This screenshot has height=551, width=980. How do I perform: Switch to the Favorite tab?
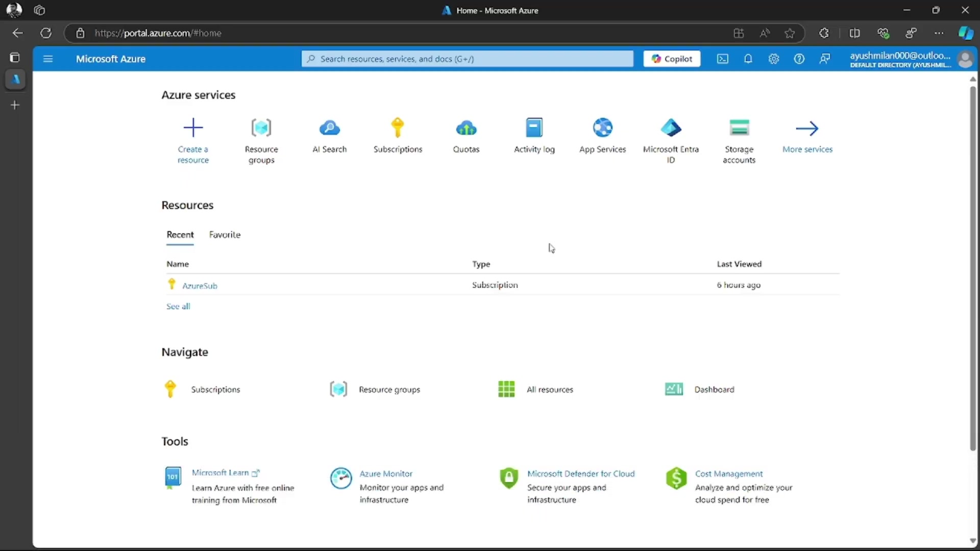tap(225, 235)
